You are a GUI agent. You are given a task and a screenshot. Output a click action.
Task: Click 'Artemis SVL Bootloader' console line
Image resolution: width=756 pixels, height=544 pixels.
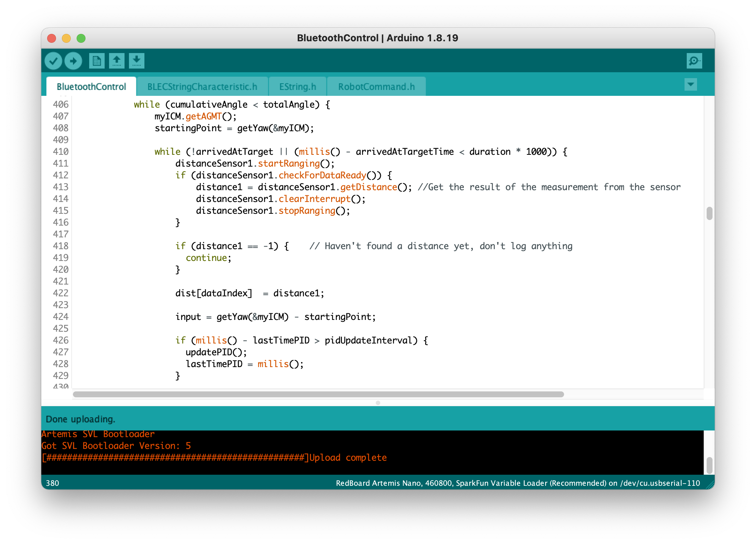click(98, 434)
